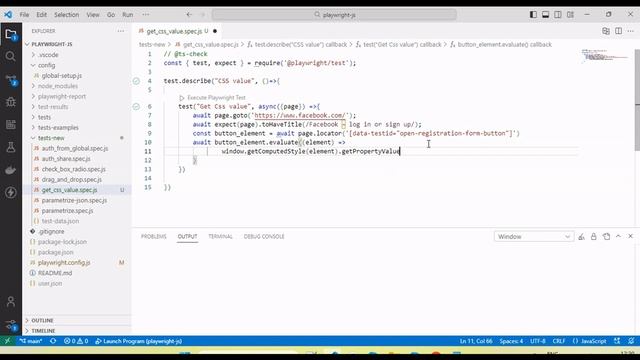Split the editor to the right

point(618,31)
